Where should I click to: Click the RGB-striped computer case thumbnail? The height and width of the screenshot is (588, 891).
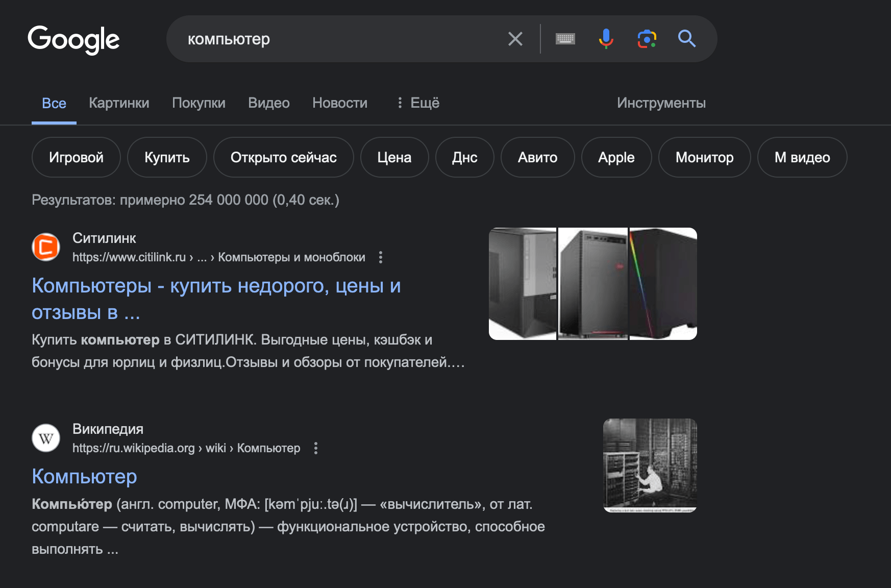[x=663, y=284]
